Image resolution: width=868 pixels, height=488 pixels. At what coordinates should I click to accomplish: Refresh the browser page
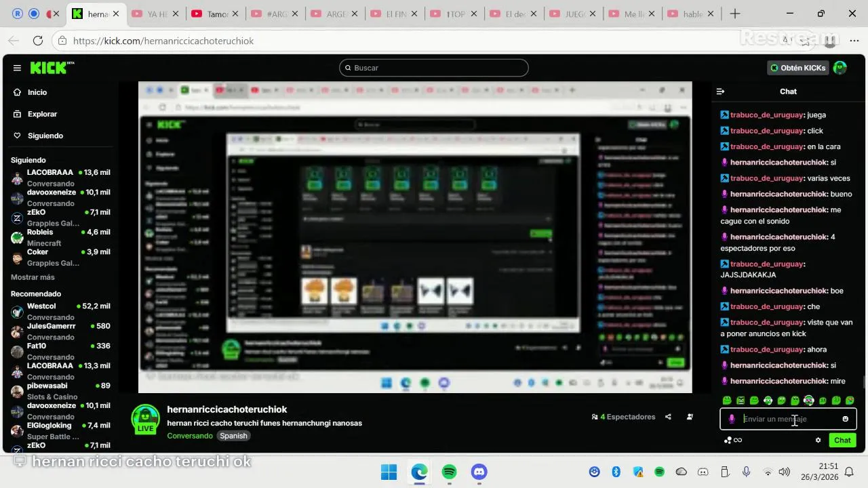point(38,41)
